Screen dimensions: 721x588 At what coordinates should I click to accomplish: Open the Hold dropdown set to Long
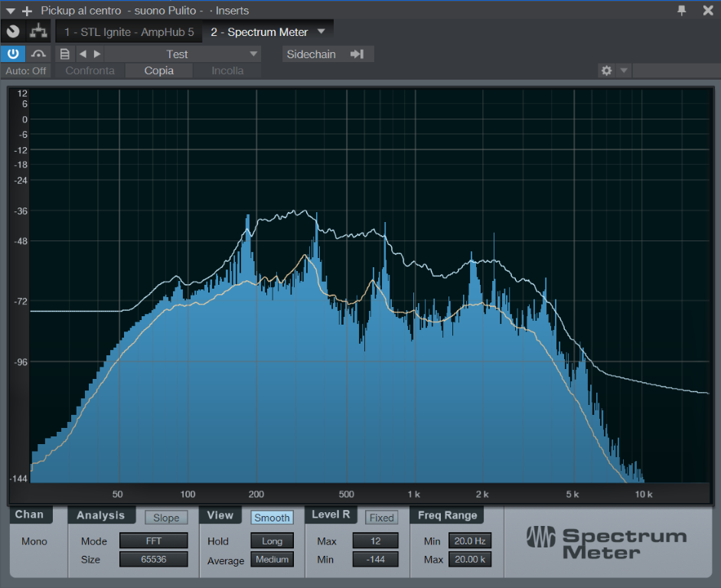click(x=272, y=541)
